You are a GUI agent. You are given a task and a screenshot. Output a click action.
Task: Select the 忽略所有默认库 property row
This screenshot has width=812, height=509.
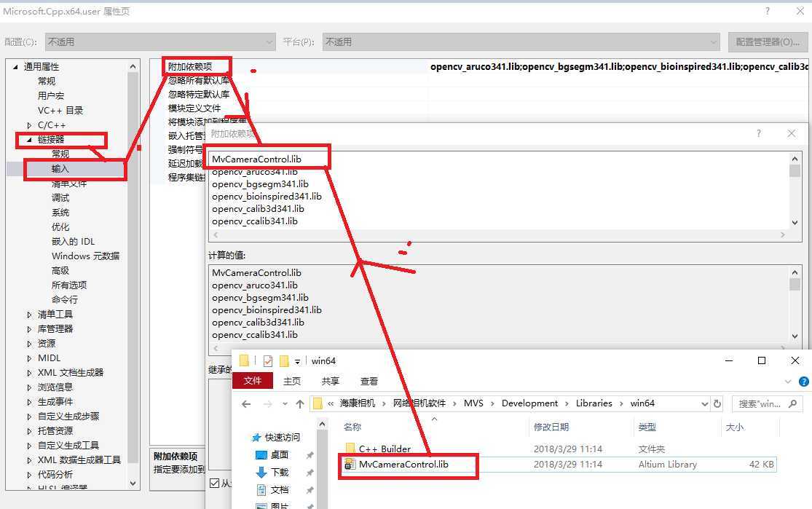pyautogui.click(x=198, y=80)
